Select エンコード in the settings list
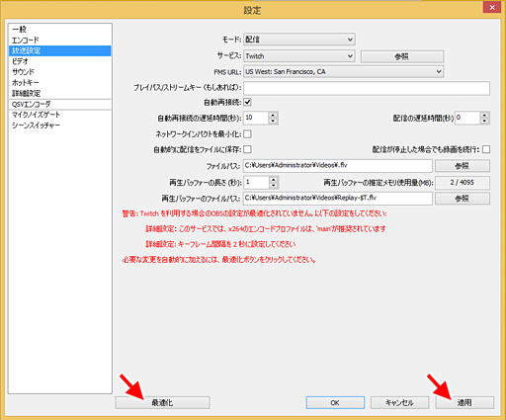The image size is (506, 420). click(x=26, y=41)
